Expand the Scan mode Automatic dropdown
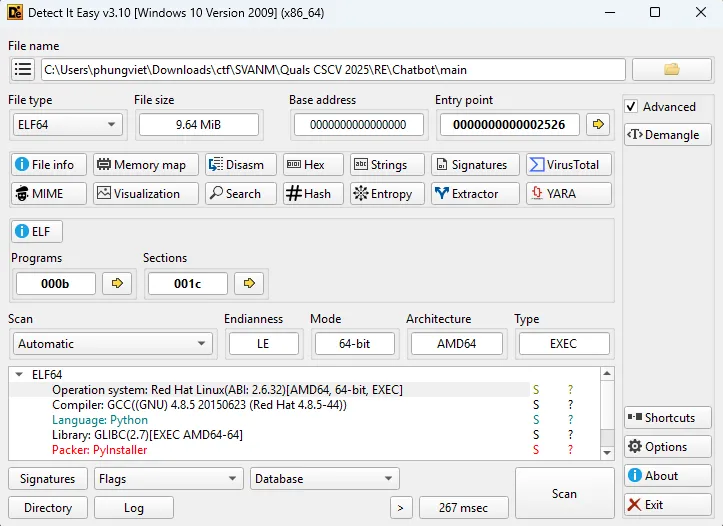723x526 pixels. (112, 344)
